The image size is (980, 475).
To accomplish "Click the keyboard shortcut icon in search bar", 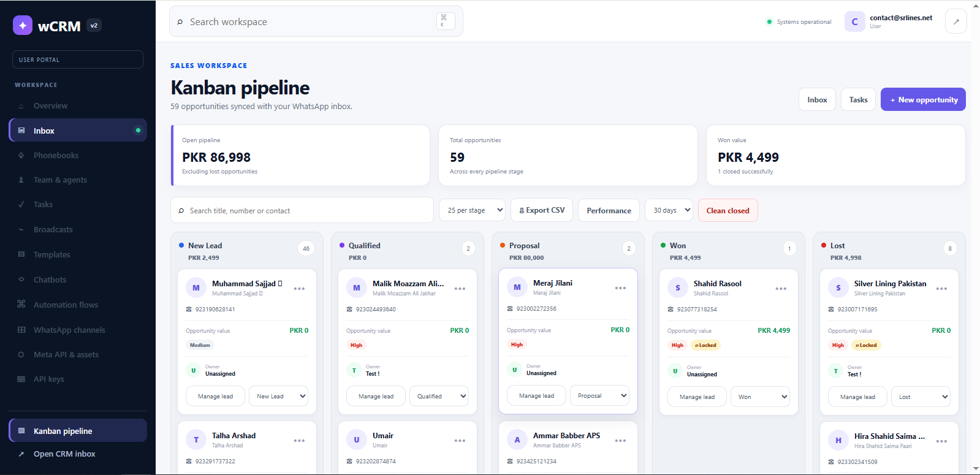I will (x=446, y=21).
